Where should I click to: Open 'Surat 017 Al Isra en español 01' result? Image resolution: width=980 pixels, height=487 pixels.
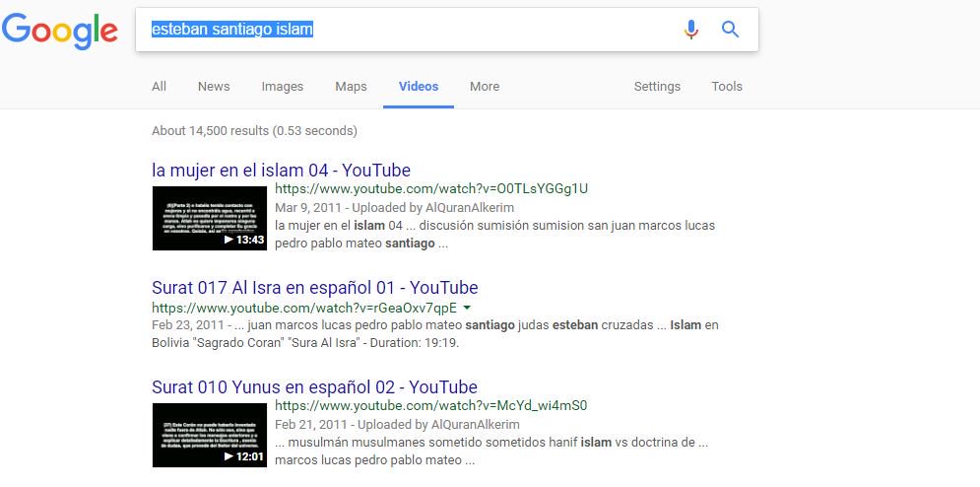[x=315, y=287]
